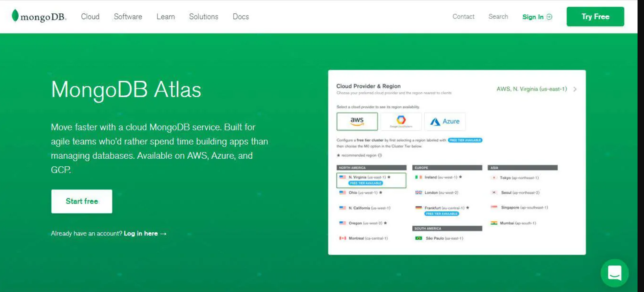Click the US flag beside Ohio

pos(343,193)
